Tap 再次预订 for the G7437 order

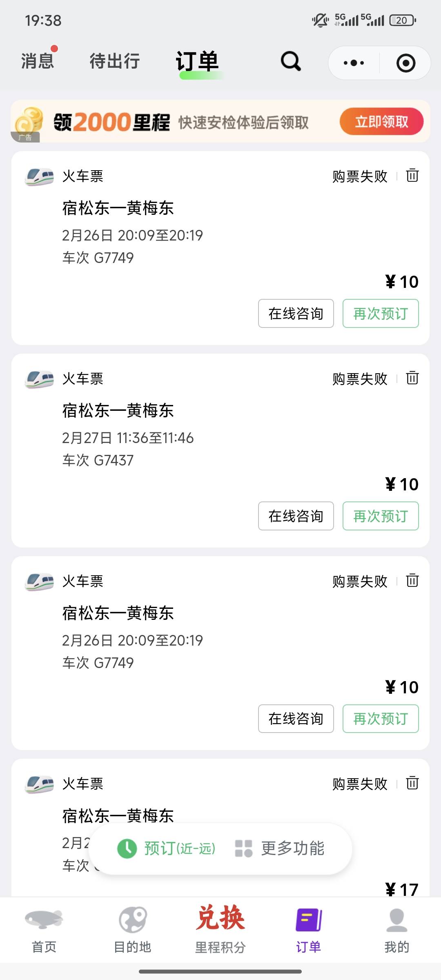coord(381,516)
